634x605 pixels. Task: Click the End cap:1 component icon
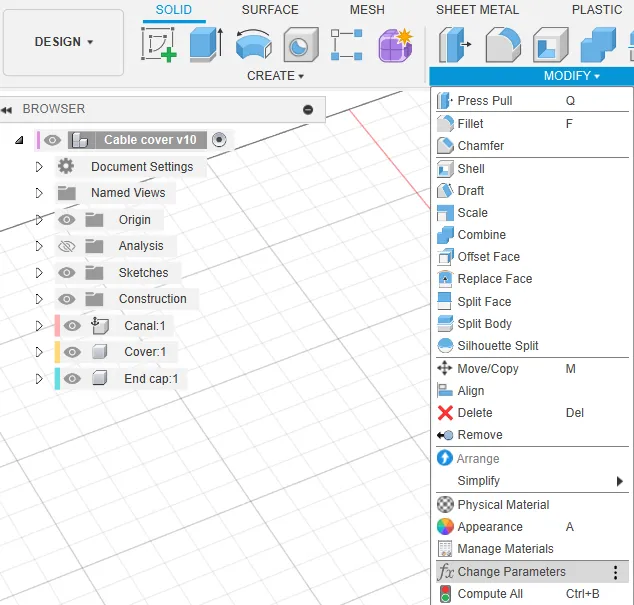click(x=99, y=379)
